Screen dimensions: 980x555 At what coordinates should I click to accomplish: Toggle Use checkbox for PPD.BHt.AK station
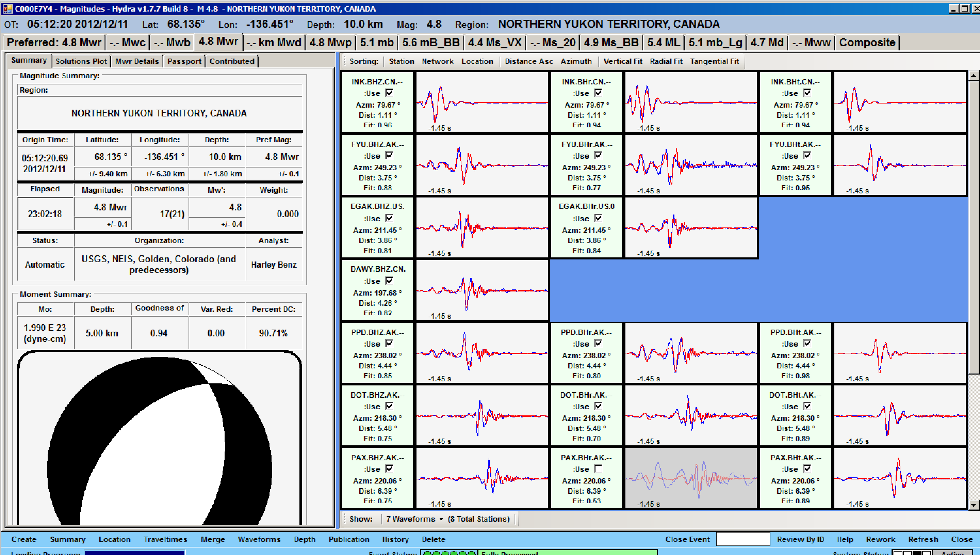coord(807,343)
